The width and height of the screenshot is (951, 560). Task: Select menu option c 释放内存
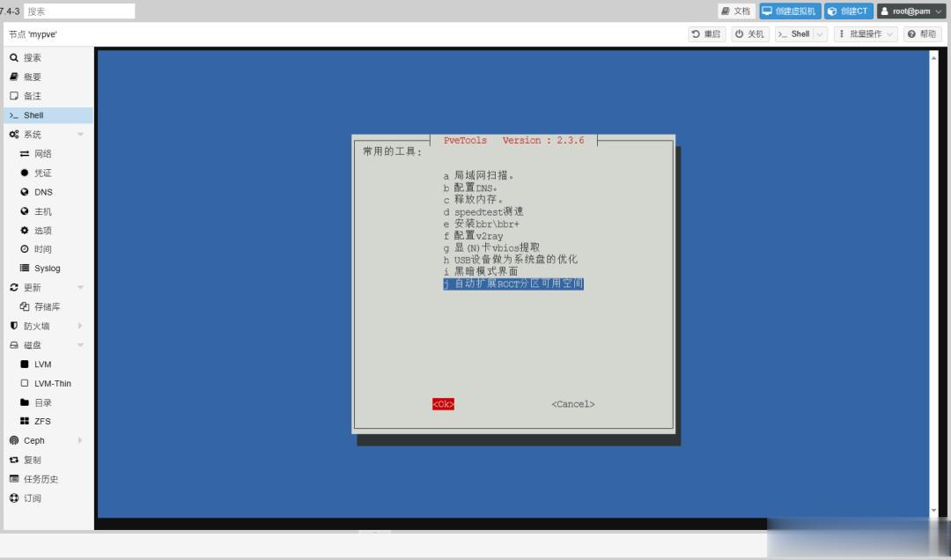pyautogui.click(x=473, y=199)
